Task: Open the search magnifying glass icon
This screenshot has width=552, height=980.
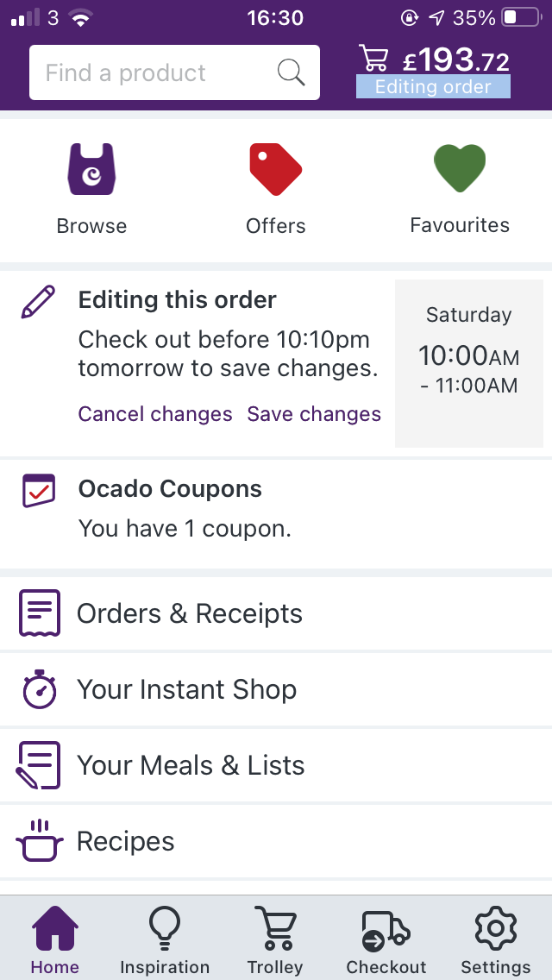Action: tap(291, 72)
